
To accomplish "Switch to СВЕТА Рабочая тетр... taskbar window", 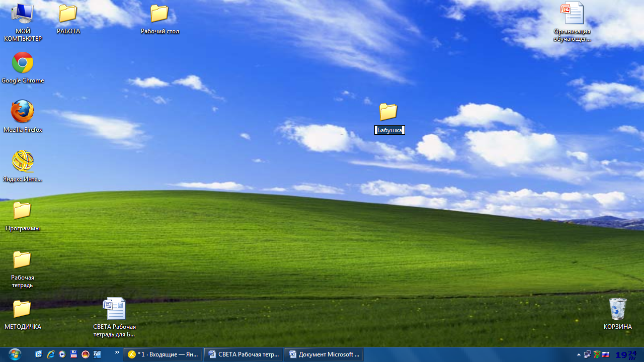I will 244,354.
